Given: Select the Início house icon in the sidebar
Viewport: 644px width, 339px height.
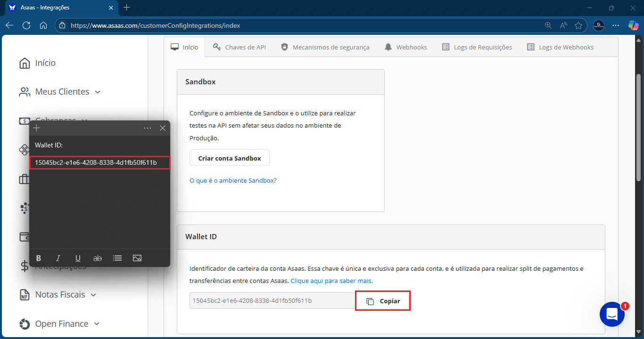Looking at the screenshot, I should pyautogui.click(x=24, y=62).
